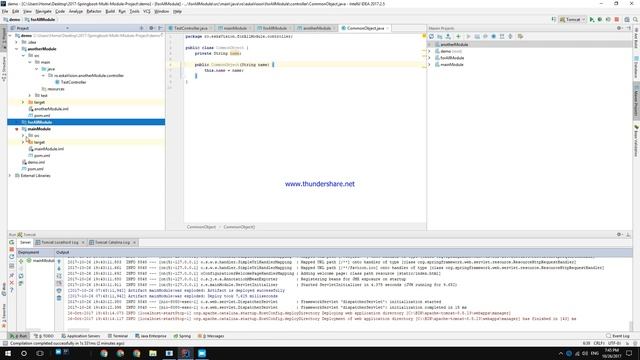Viewport: 640px width, 360px height.
Task: Expand the test folder in the Project tree
Action: click(30, 96)
